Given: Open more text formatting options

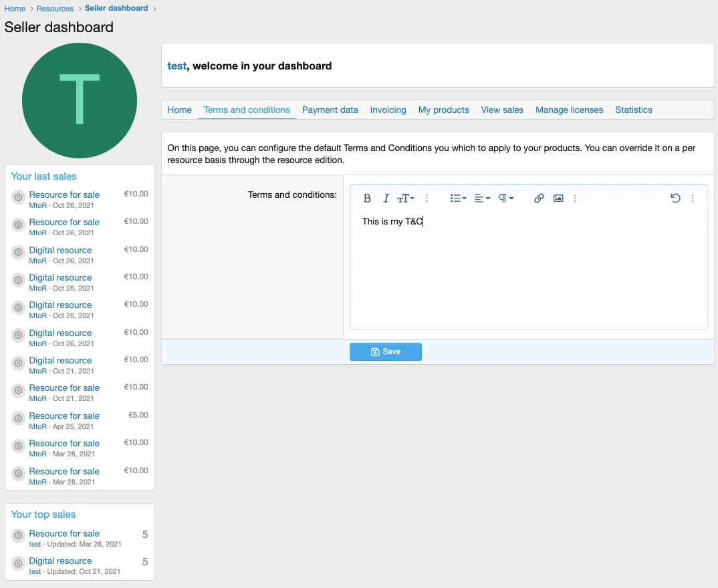Looking at the screenshot, I should [427, 198].
